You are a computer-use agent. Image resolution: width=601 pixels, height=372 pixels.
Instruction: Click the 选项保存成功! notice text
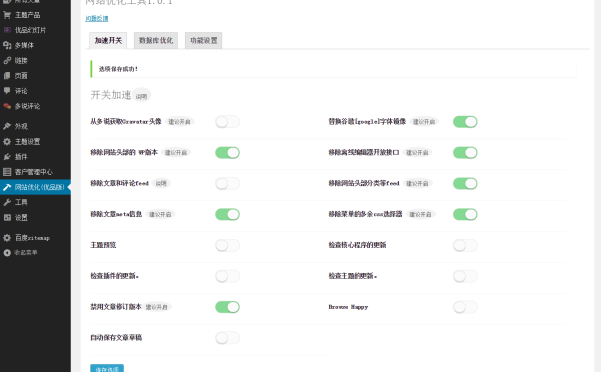(x=118, y=69)
